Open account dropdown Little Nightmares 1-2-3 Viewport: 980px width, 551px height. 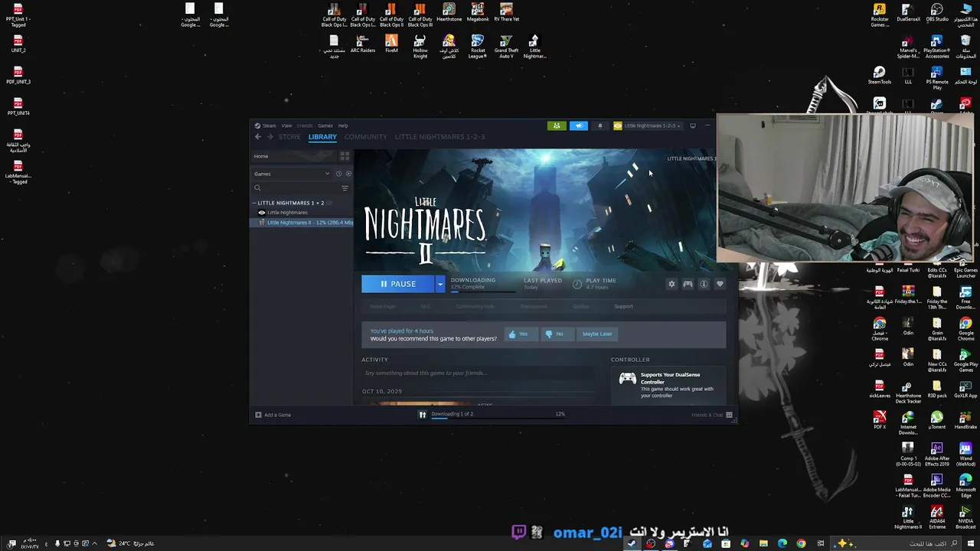[648, 126]
